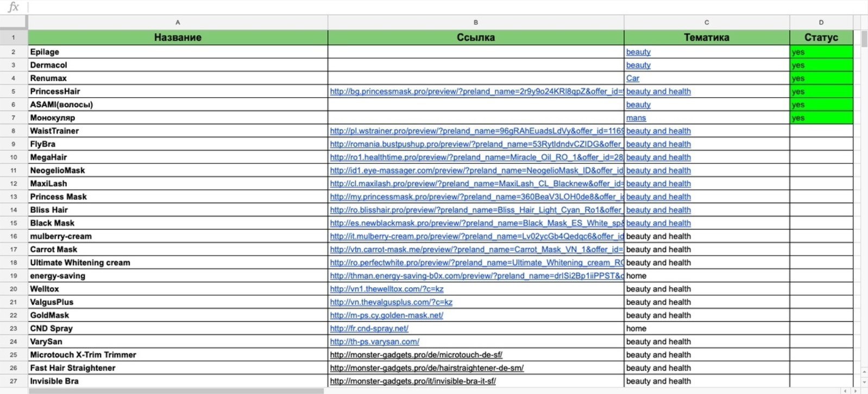Open the Welltox thewelltox.com link
The image size is (868, 394).
pyautogui.click(x=387, y=289)
